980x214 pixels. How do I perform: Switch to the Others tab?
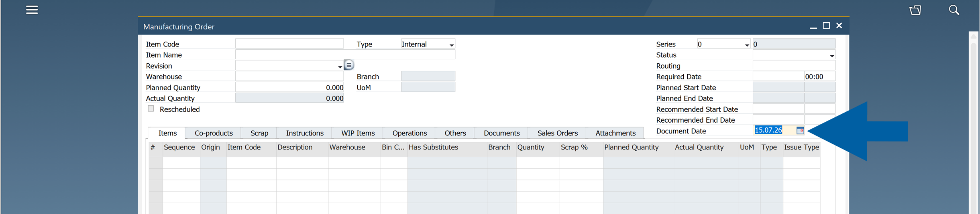click(x=455, y=133)
